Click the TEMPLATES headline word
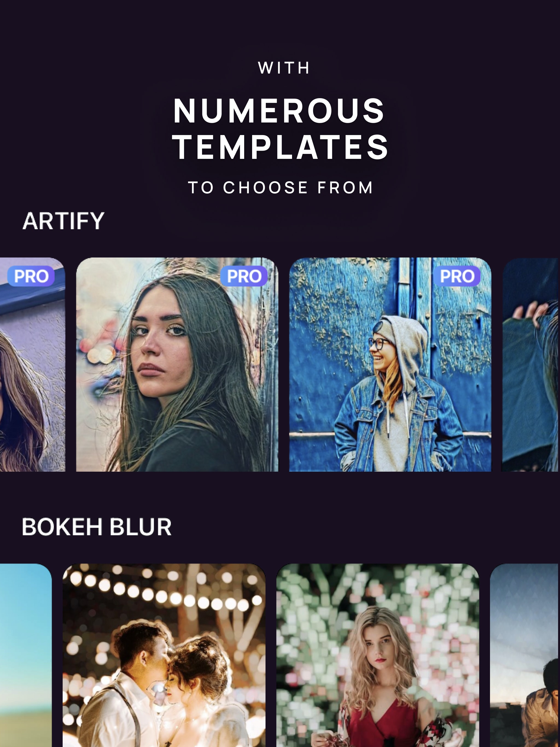The width and height of the screenshot is (560, 747). (x=280, y=147)
